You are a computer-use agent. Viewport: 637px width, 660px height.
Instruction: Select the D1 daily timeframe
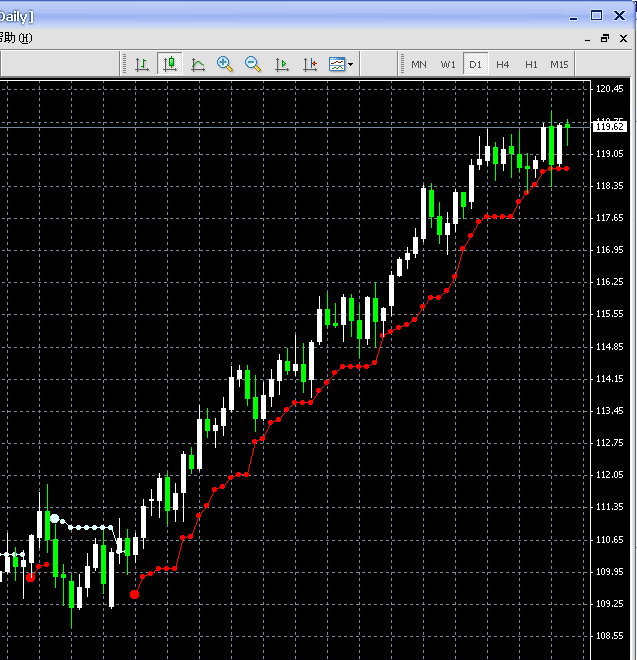475,64
